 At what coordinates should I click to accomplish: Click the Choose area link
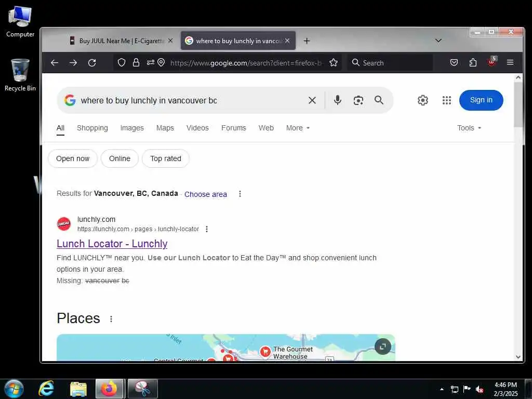click(x=206, y=194)
